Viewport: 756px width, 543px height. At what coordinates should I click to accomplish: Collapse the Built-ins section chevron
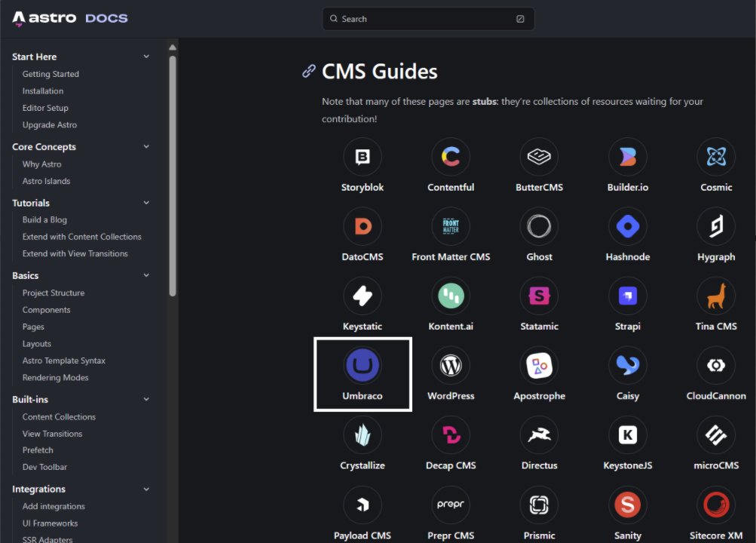(146, 399)
